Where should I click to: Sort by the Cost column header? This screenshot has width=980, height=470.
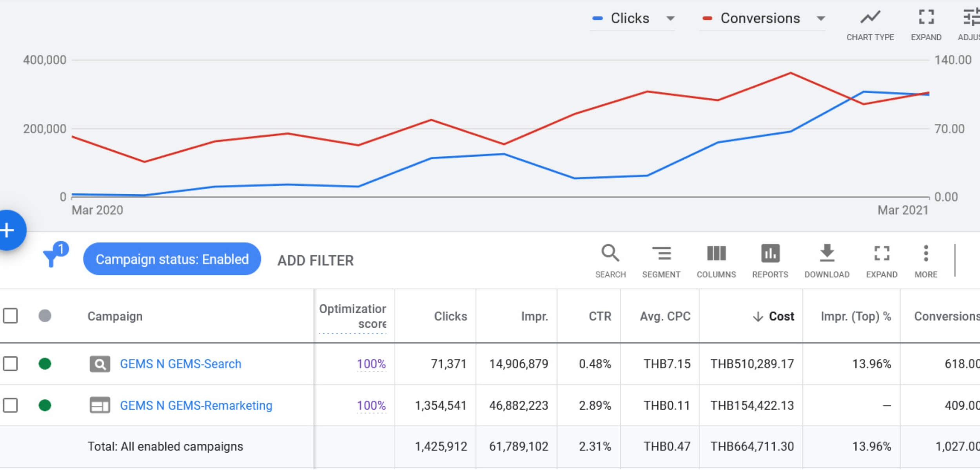781,316
